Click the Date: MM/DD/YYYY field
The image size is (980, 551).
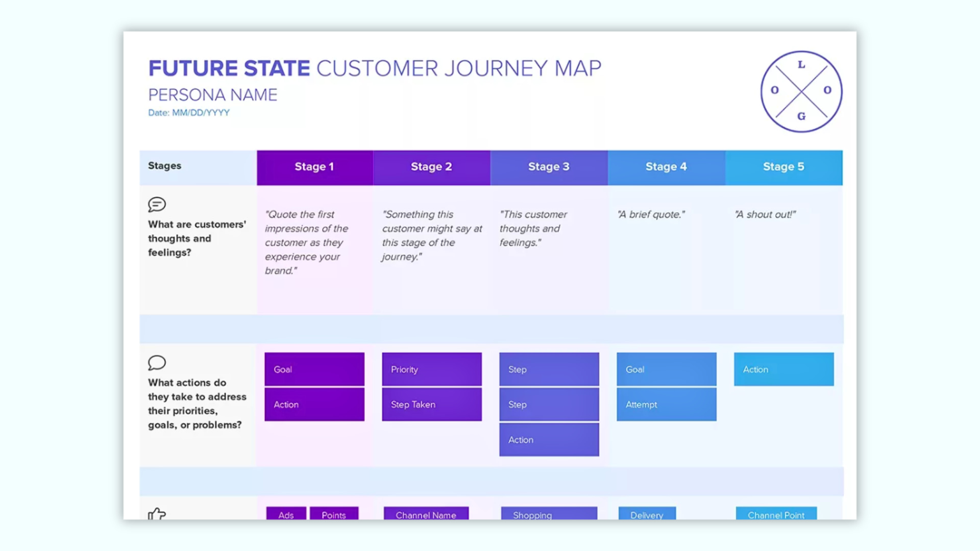[x=189, y=113]
